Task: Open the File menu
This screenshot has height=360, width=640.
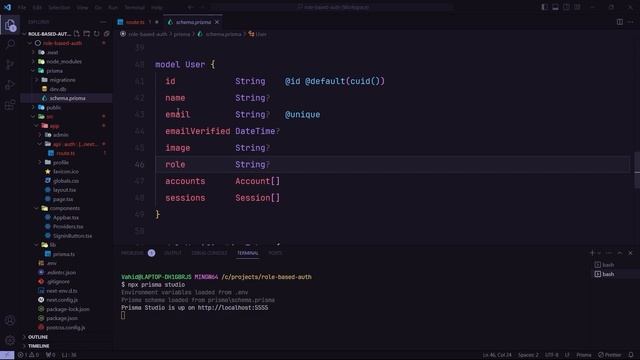Action: pos(22,7)
